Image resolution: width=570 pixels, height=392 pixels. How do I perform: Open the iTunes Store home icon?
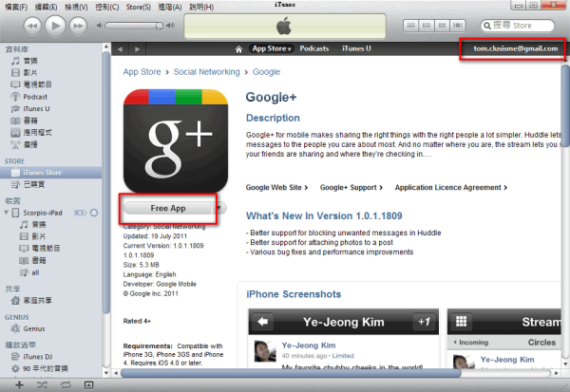[238, 49]
